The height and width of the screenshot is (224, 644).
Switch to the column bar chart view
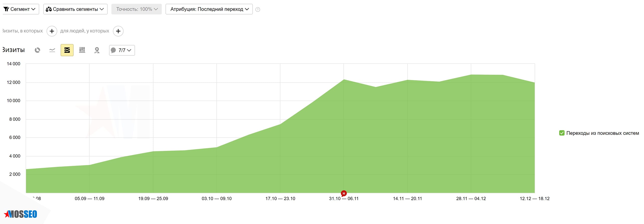coord(82,50)
